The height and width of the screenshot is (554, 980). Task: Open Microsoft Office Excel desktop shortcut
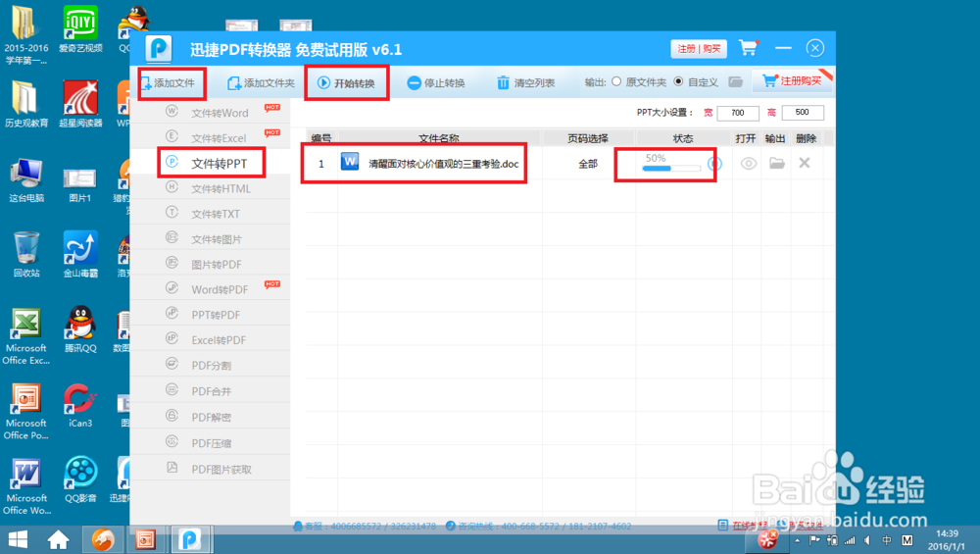26,336
